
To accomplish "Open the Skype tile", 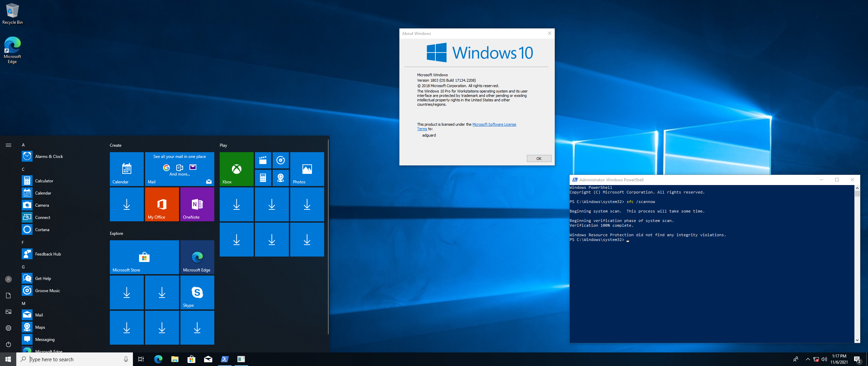I will 197,292.
